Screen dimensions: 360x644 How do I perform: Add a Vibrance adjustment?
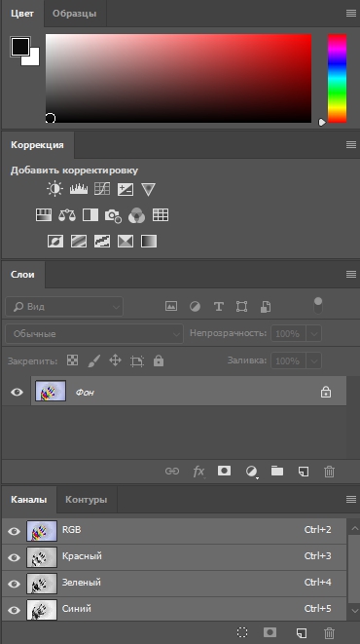pos(149,189)
